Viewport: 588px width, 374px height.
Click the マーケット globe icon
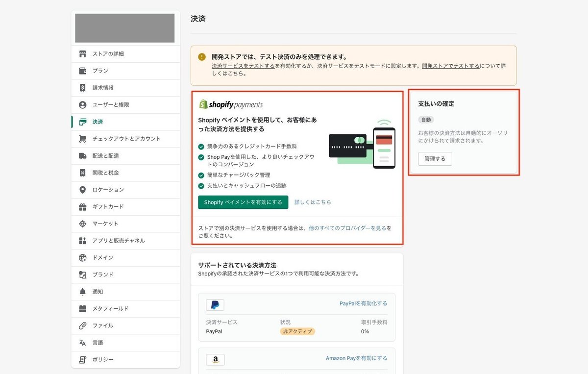coord(82,224)
